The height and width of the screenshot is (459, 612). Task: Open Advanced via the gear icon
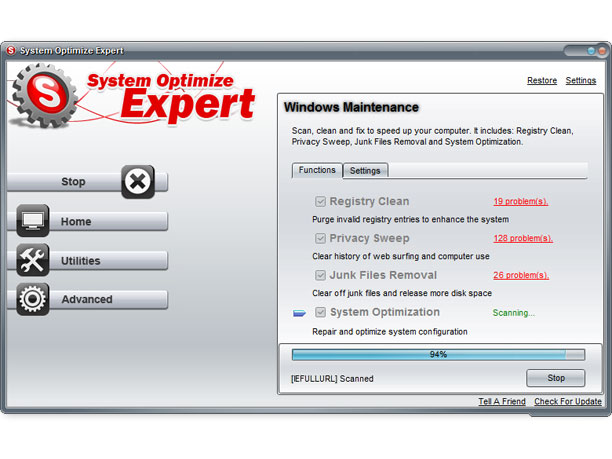[x=33, y=299]
